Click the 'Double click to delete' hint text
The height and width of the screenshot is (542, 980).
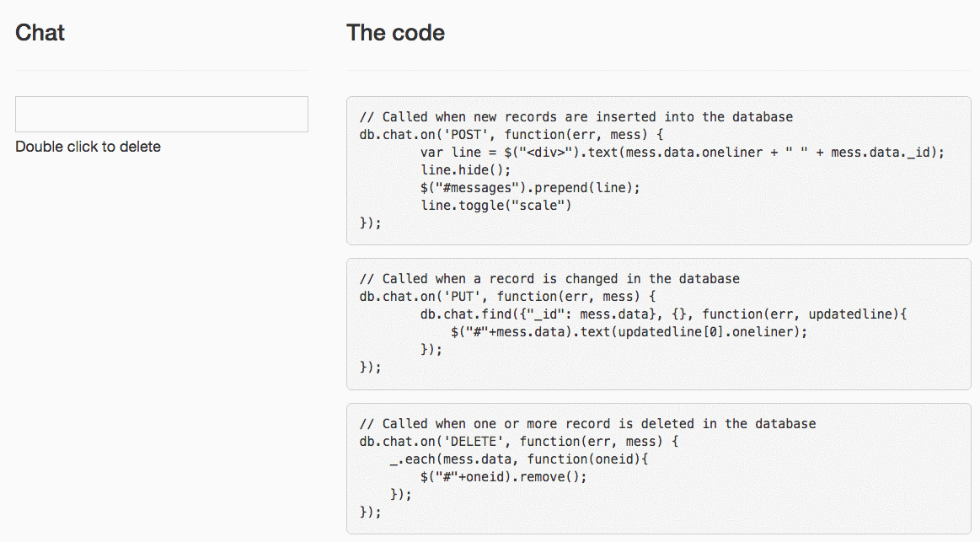tap(88, 147)
